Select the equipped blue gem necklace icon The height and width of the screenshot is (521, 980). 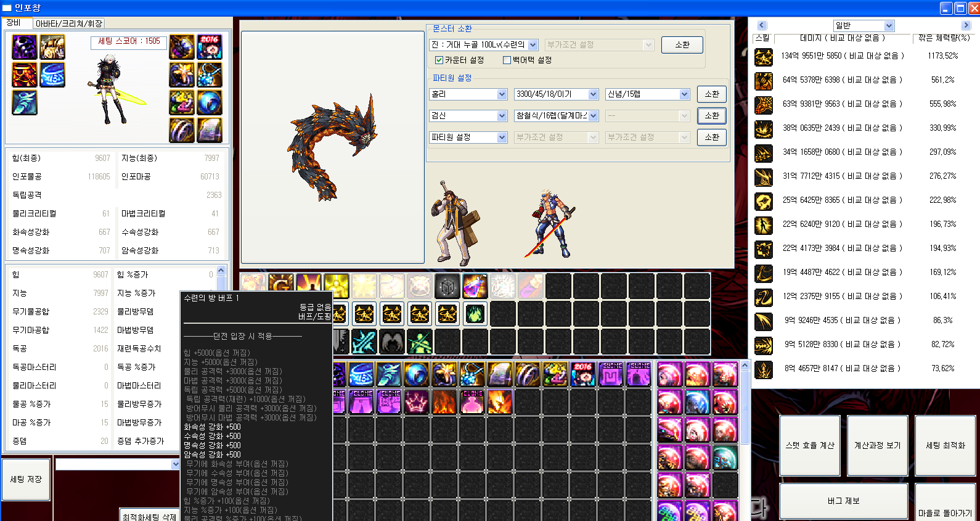210,75
